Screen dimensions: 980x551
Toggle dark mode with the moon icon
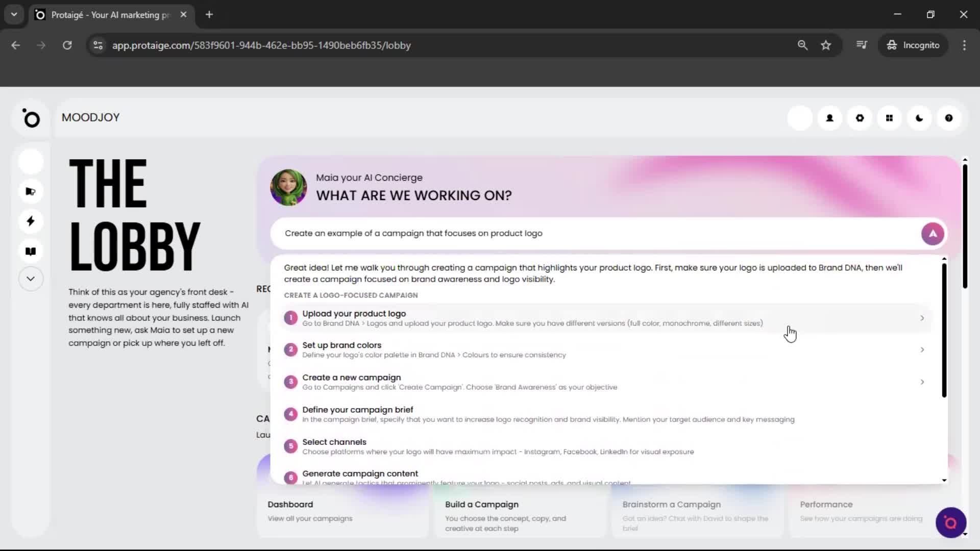(919, 118)
